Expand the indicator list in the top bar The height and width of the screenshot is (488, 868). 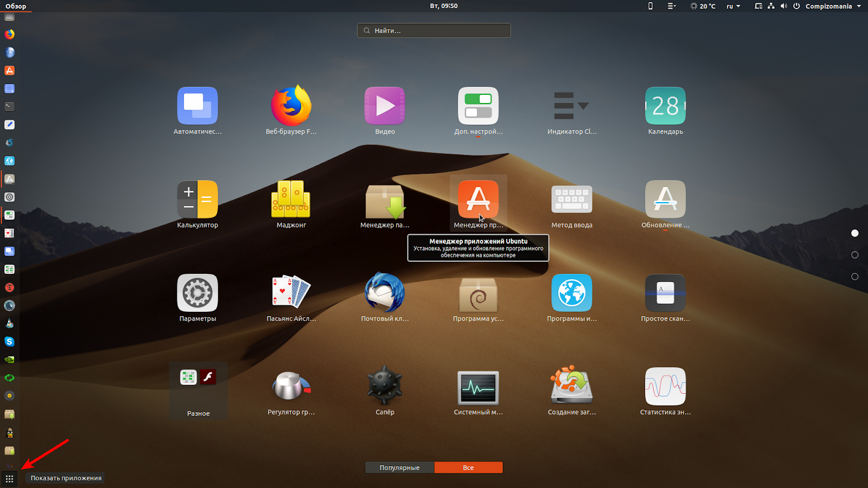pos(671,6)
